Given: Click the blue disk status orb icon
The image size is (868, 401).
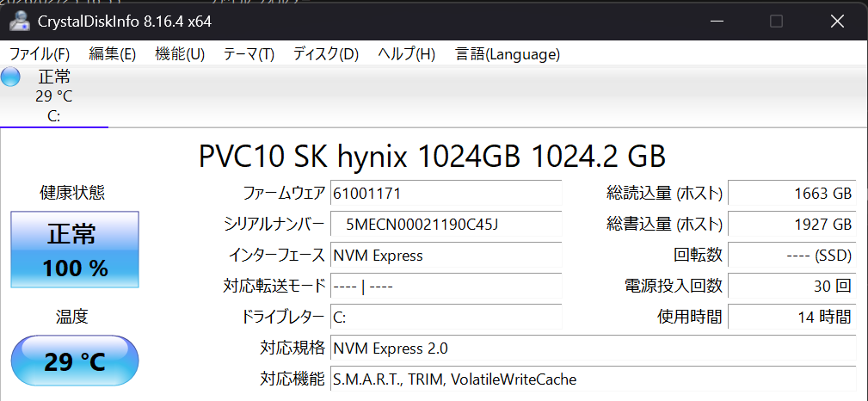Looking at the screenshot, I should coord(11,77).
